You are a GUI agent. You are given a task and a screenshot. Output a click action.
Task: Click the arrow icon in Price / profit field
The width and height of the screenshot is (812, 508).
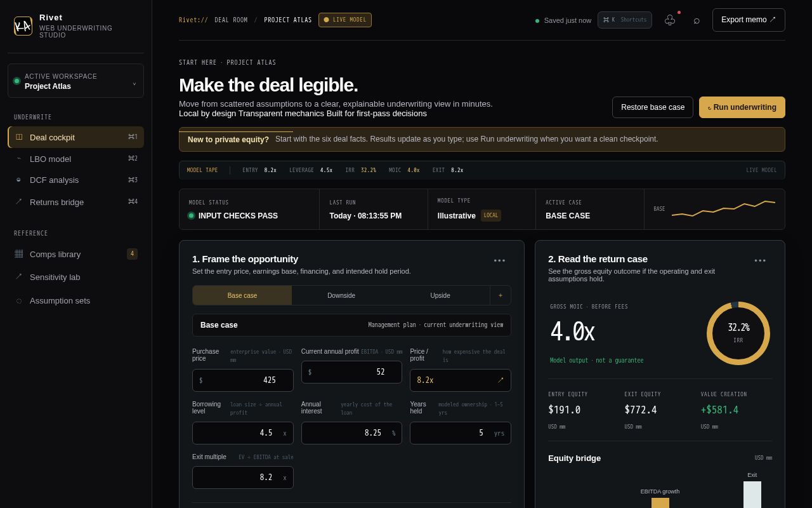pos(501,380)
